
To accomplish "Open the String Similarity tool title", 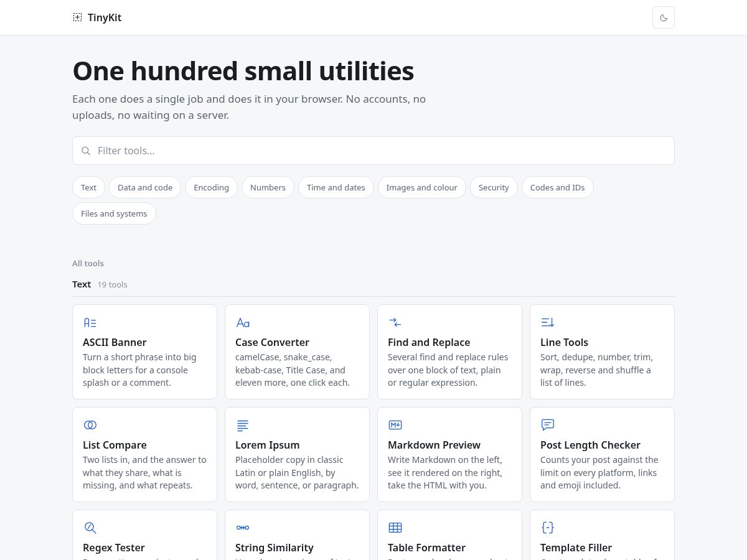I will 275,548.
